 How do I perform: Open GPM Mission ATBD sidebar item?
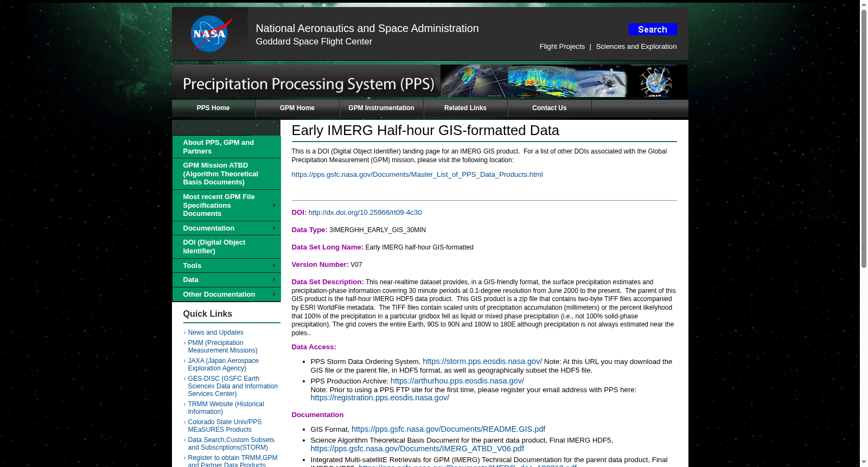pyautogui.click(x=226, y=174)
